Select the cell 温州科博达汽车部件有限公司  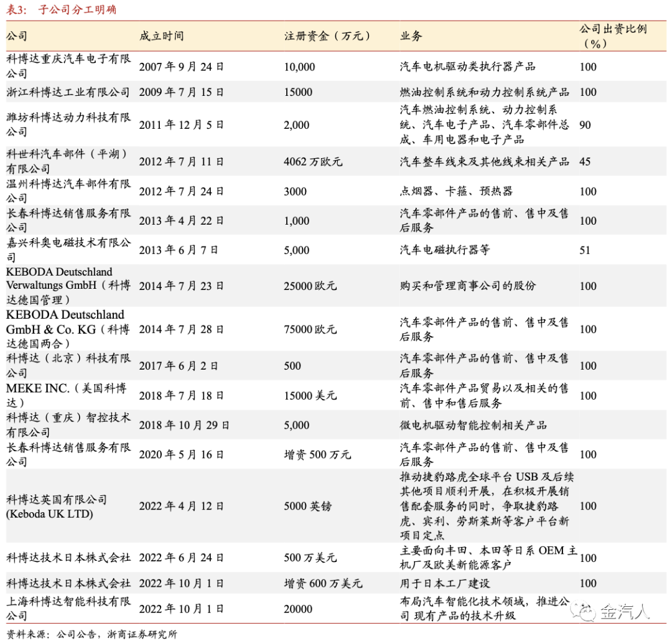coord(68,191)
